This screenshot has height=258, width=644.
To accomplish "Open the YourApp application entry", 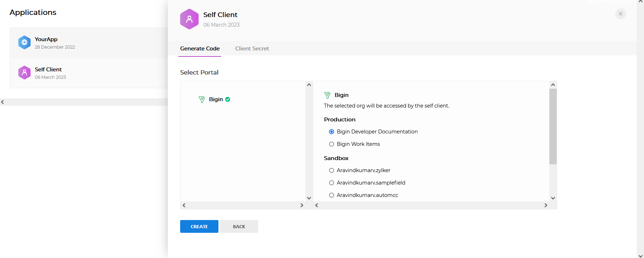I will [89, 43].
